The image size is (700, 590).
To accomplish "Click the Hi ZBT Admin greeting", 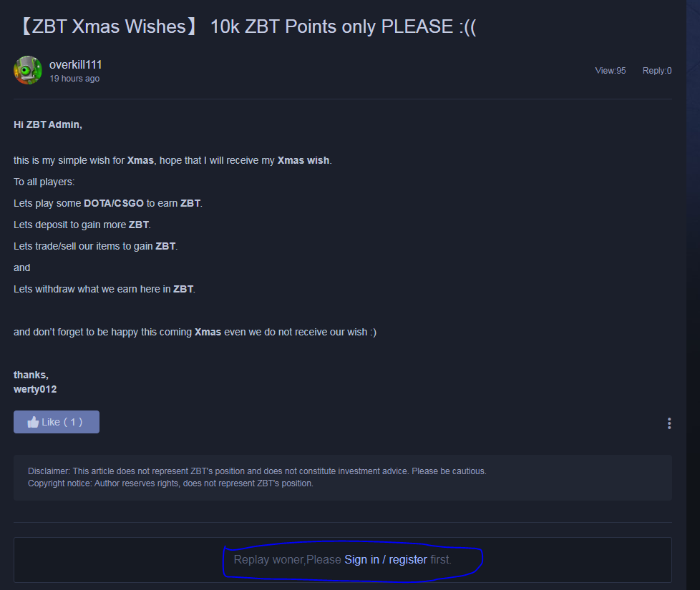I will click(48, 124).
